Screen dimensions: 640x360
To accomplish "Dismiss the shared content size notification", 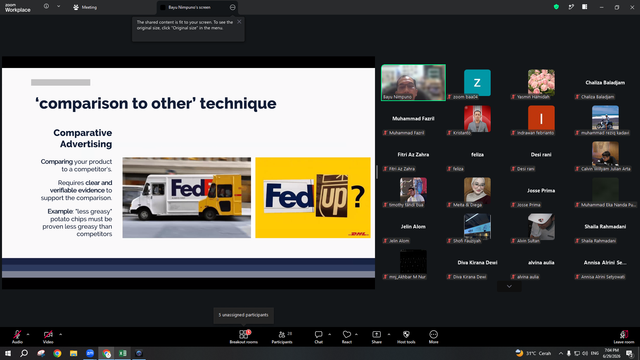I will tap(239, 22).
